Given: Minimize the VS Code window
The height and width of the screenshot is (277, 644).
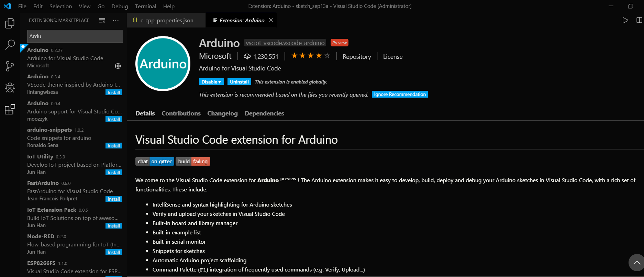Looking at the screenshot, I should point(611,6).
